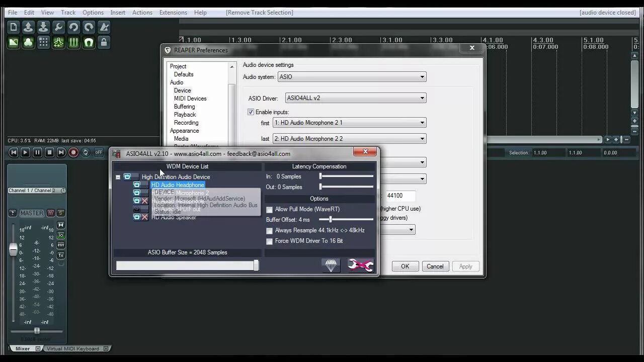Click the transport Record button

73,152
